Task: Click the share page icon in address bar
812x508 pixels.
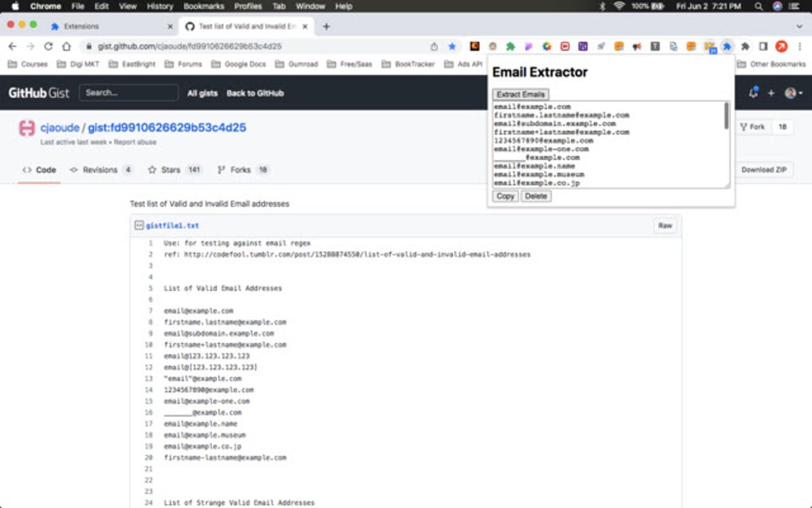Action: click(x=434, y=47)
